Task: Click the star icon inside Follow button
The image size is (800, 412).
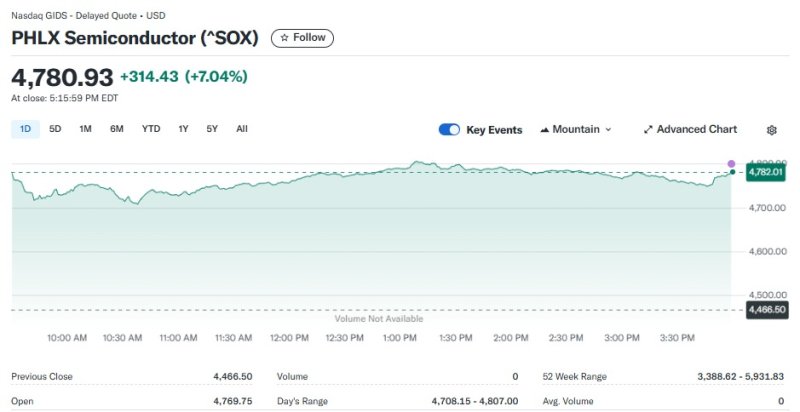Action: (284, 38)
